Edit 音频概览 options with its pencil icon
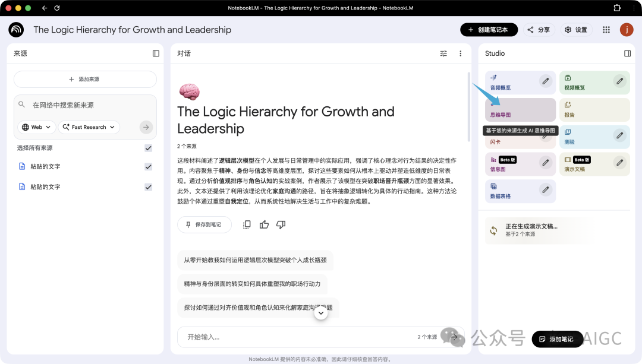Viewport: 642px width, 364px height. click(x=545, y=81)
